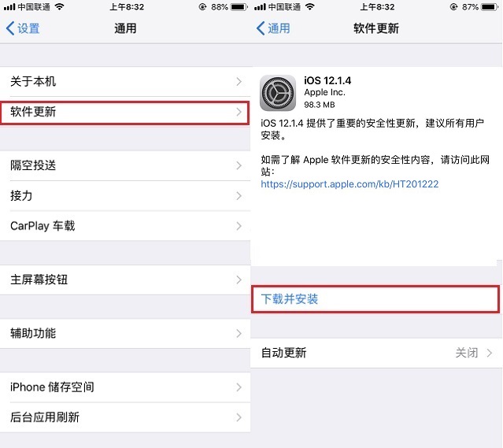Expand the 隔空投送 row chevron

point(239,165)
